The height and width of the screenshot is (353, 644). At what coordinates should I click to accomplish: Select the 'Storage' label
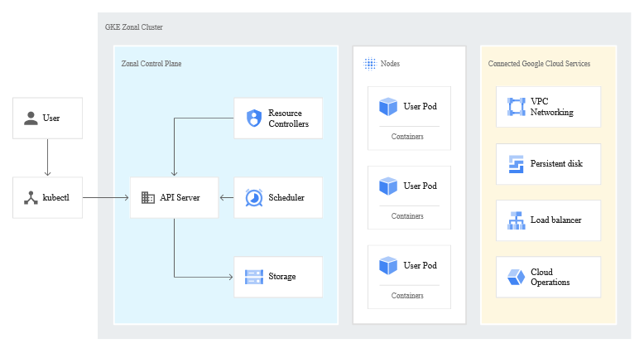point(282,277)
